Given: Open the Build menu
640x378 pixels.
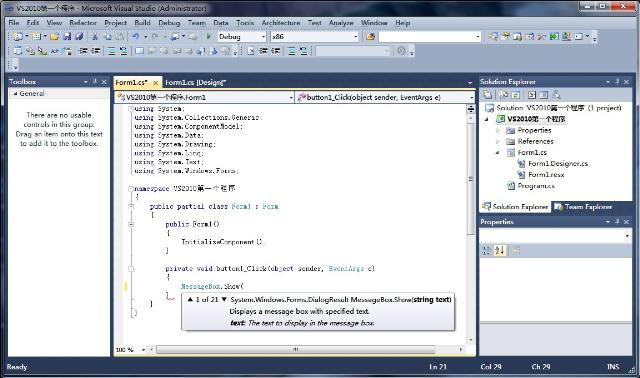Looking at the screenshot, I should [142, 23].
